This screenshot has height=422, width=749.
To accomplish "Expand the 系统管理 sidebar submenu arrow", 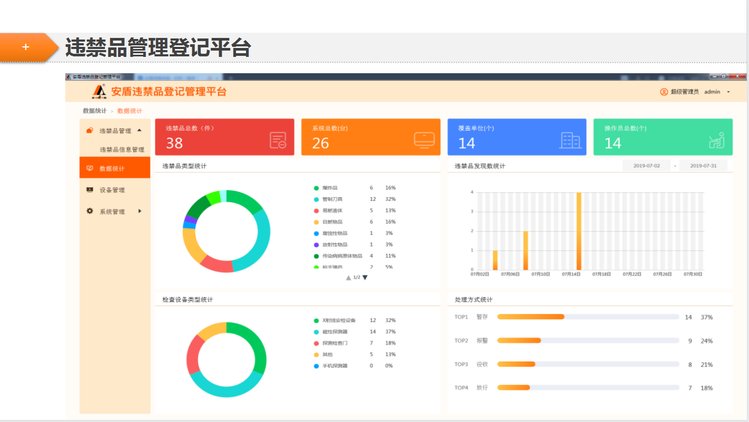I will tap(139, 211).
